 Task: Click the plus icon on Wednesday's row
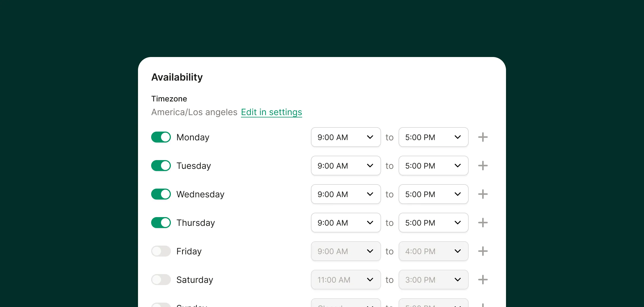coord(483,194)
